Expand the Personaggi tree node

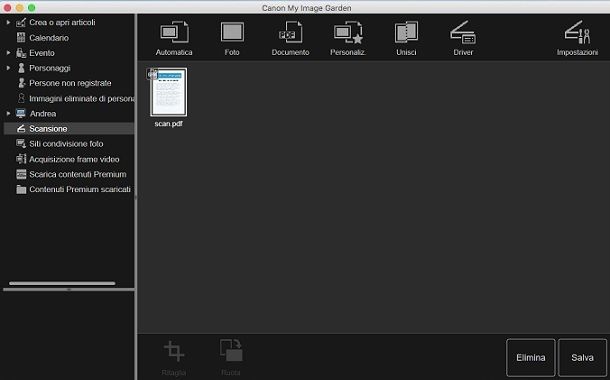(x=8, y=68)
